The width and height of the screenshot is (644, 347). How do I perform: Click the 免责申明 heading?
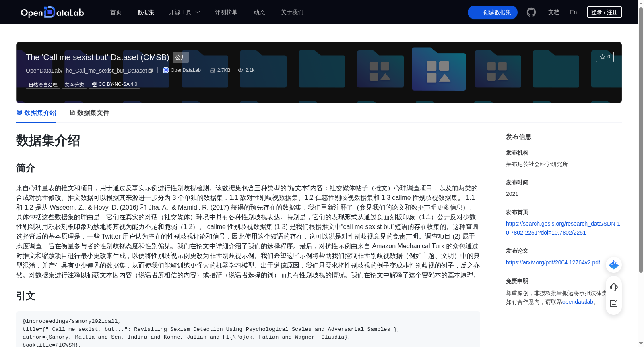click(517, 281)
